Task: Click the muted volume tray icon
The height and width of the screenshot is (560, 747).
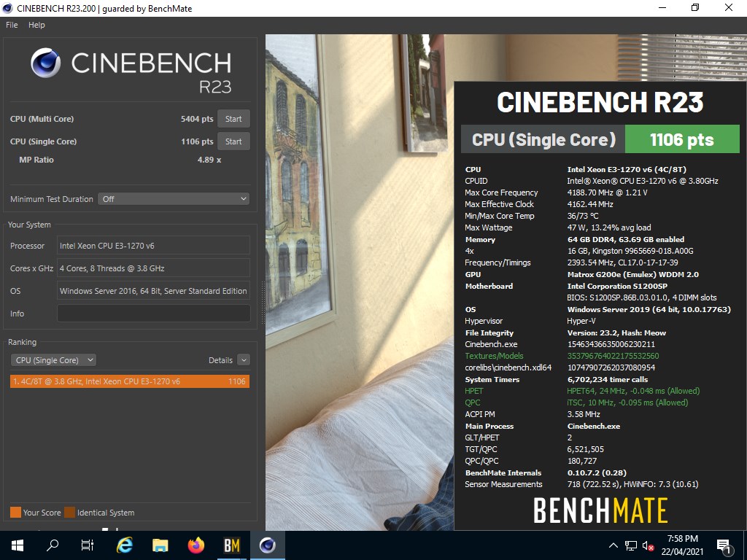Action: click(648, 546)
